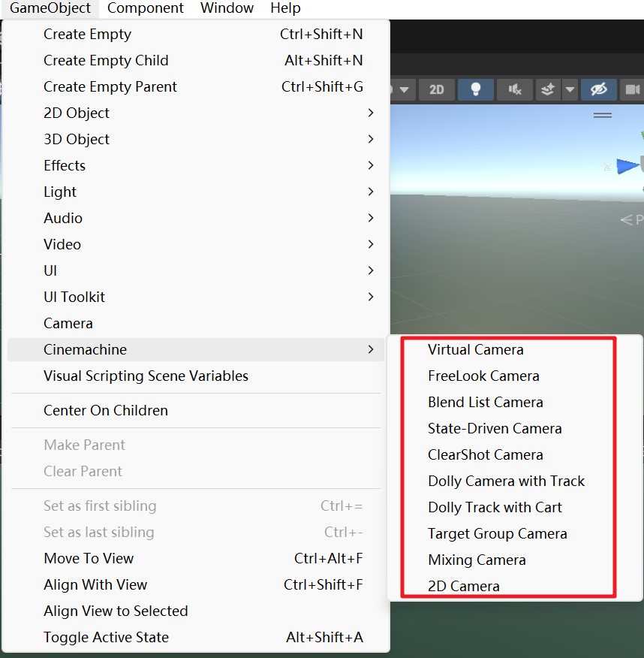This screenshot has height=658, width=644.
Task: Create a Blend List Camera
Action: pos(514,402)
